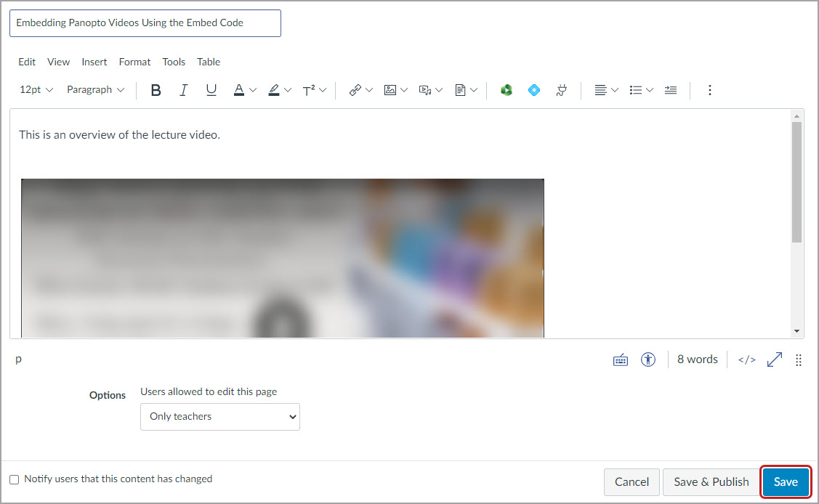Expand text color options arrow
Viewport: 819px width, 504px height.
[253, 90]
